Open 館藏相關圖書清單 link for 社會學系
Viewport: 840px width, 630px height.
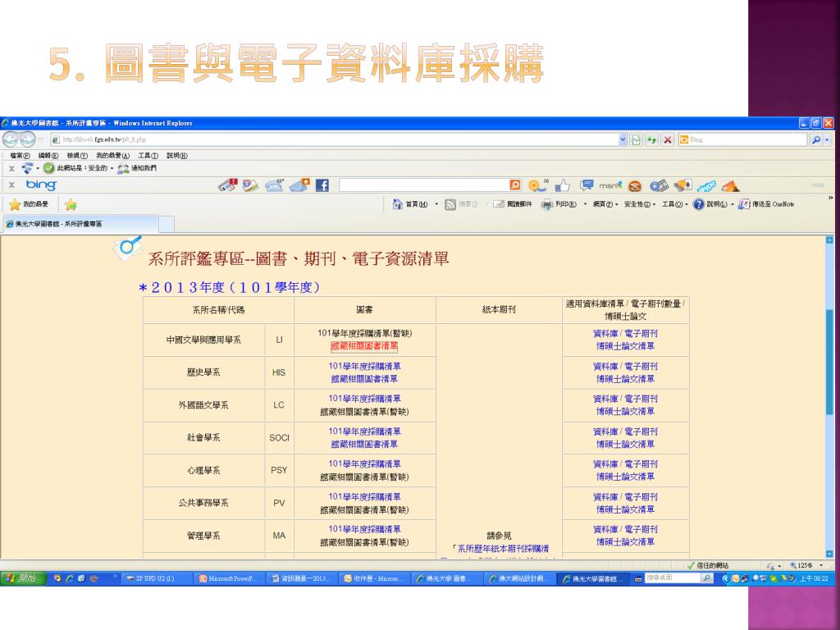tap(364, 444)
